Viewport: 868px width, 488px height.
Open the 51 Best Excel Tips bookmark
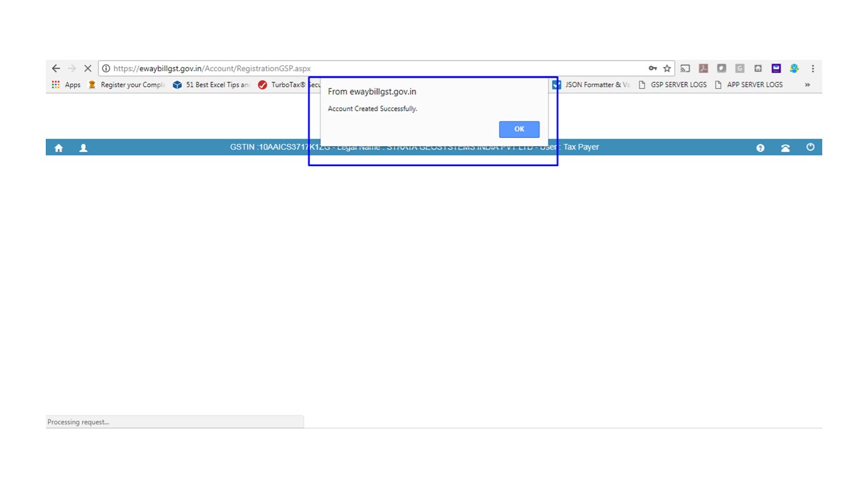click(x=212, y=85)
